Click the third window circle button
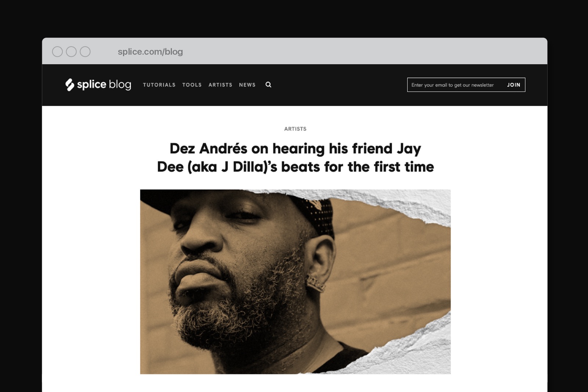This screenshot has width=588, height=392. coord(85,52)
